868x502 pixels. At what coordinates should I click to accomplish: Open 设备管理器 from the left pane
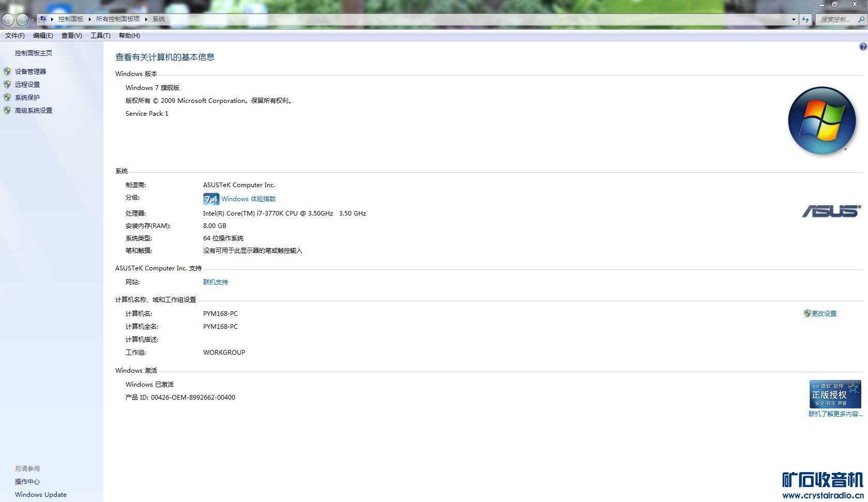pyautogui.click(x=31, y=72)
